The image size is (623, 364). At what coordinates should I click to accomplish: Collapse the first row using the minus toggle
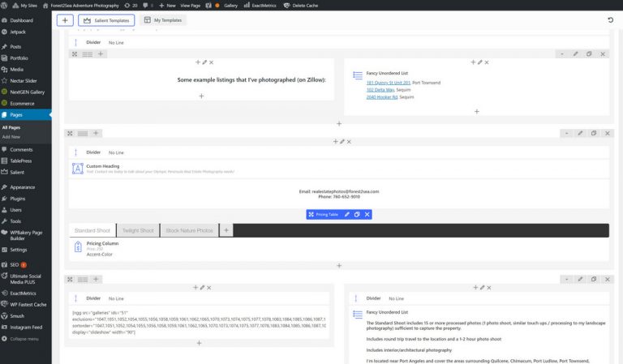pyautogui.click(x=561, y=54)
